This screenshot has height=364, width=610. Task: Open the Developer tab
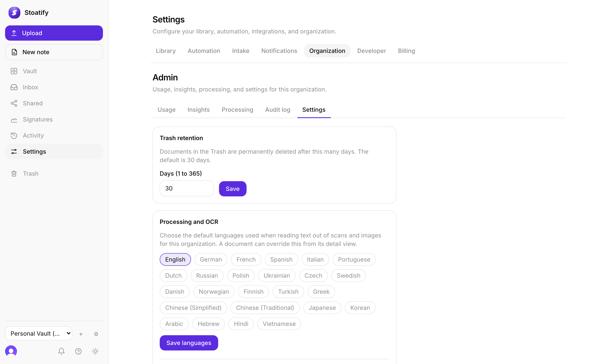(371, 51)
